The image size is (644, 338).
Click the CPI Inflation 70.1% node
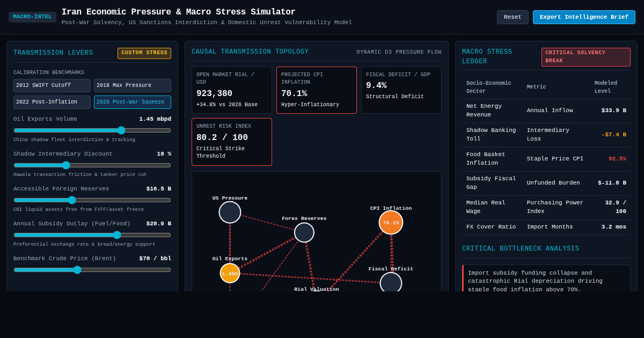pyautogui.click(x=391, y=222)
